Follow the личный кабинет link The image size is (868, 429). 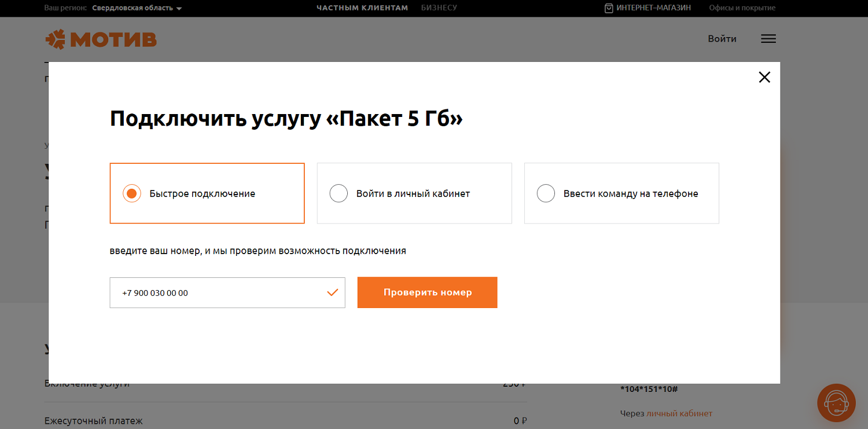click(x=679, y=413)
